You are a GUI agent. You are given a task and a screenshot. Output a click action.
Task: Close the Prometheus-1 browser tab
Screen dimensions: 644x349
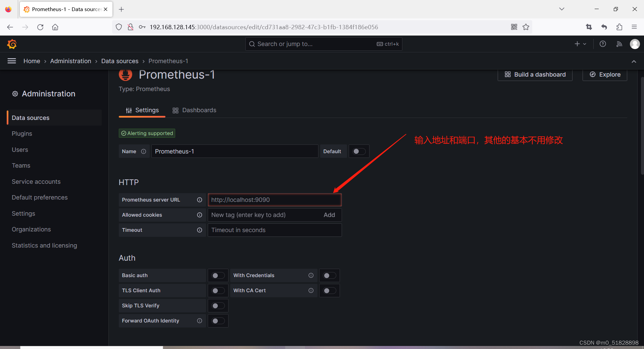106,9
